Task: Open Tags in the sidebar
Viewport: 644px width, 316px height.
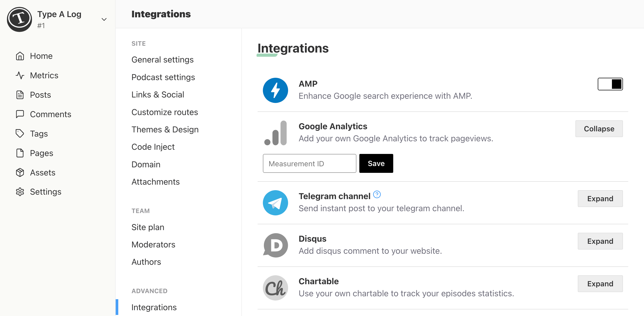Action: [x=39, y=134]
